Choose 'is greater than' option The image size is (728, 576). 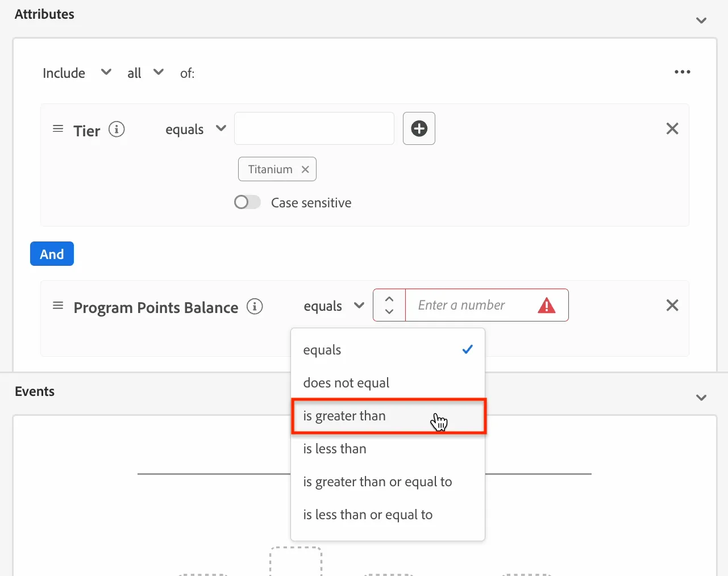[388, 416]
